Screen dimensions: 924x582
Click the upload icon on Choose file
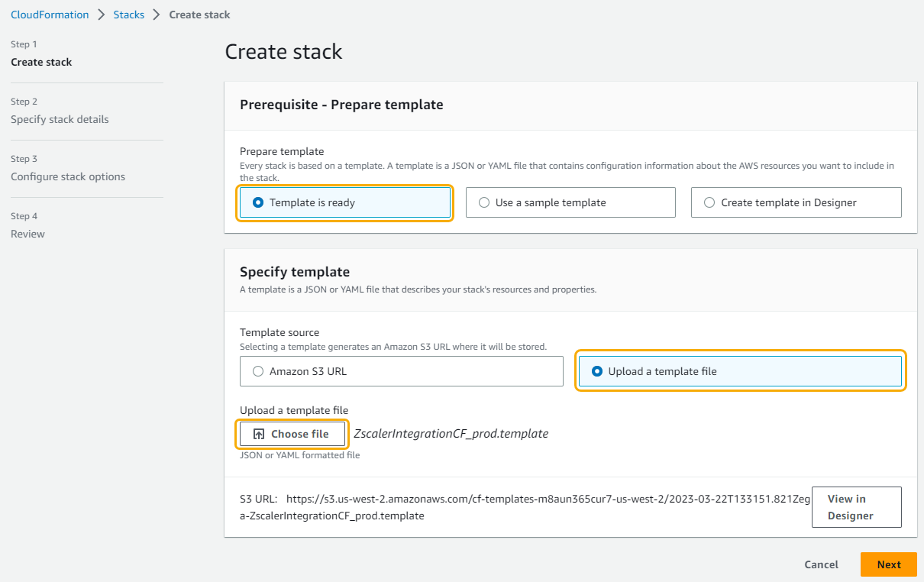pyautogui.click(x=259, y=434)
